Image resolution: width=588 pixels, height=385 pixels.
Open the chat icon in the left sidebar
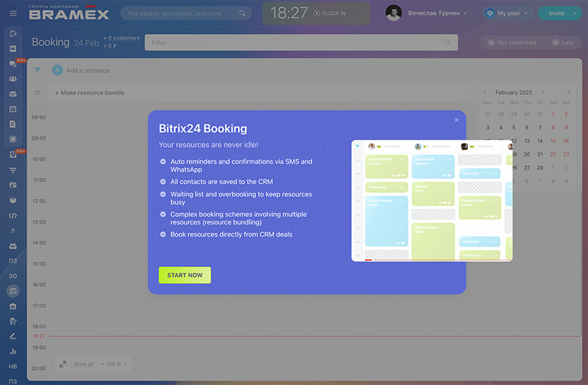tap(13, 64)
